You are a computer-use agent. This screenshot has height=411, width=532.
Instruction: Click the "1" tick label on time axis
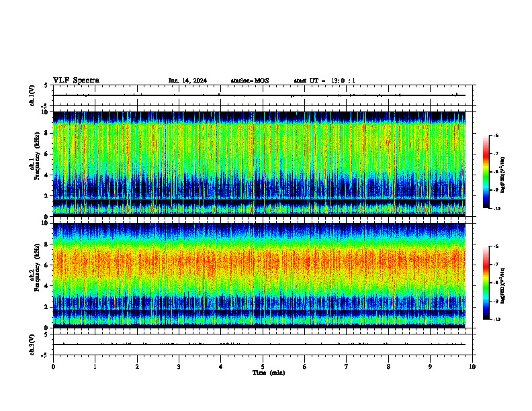[x=95, y=367]
